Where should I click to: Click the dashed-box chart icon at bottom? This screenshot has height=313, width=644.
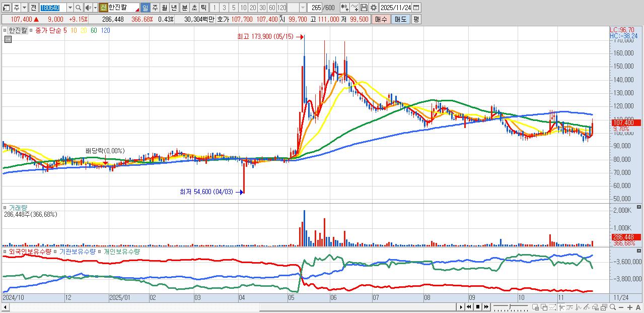click(553, 307)
